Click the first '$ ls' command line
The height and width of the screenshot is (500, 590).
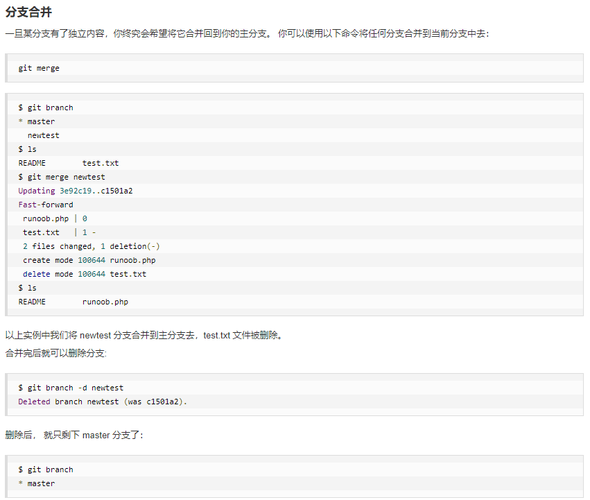27,149
